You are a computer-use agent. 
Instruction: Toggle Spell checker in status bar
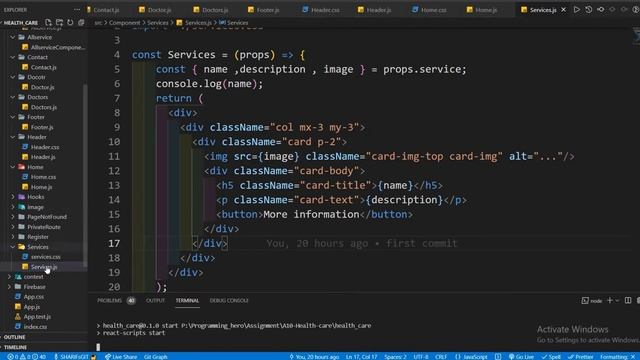pyautogui.click(x=551, y=357)
